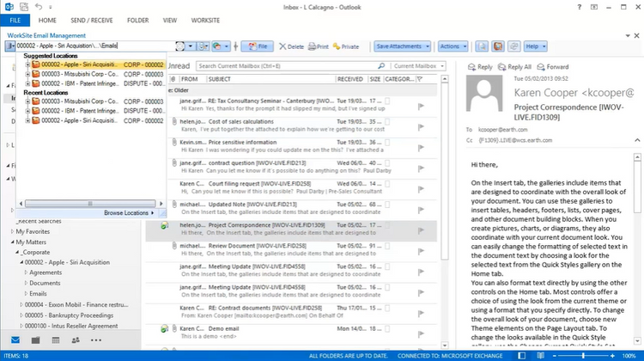
Task: Open the Help dropdown in WorkSite toolbar
Action: [x=535, y=46]
